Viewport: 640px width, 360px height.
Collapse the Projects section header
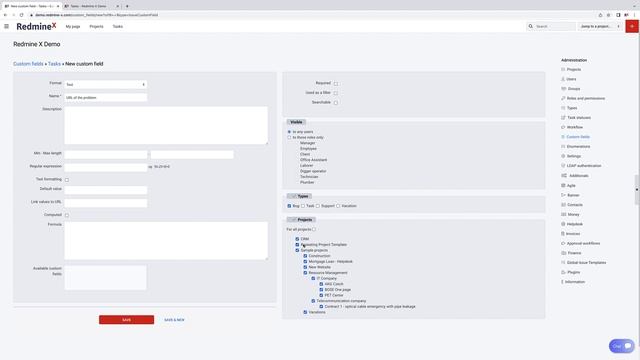point(301,220)
